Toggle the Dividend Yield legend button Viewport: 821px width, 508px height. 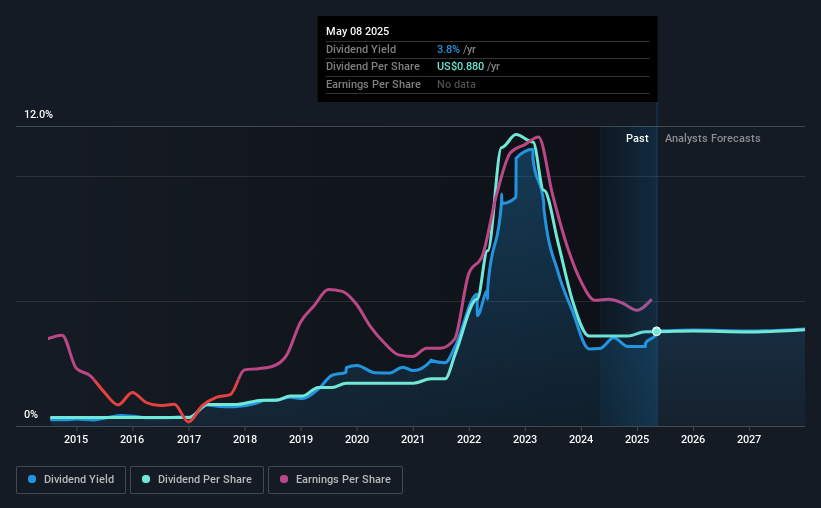71,480
